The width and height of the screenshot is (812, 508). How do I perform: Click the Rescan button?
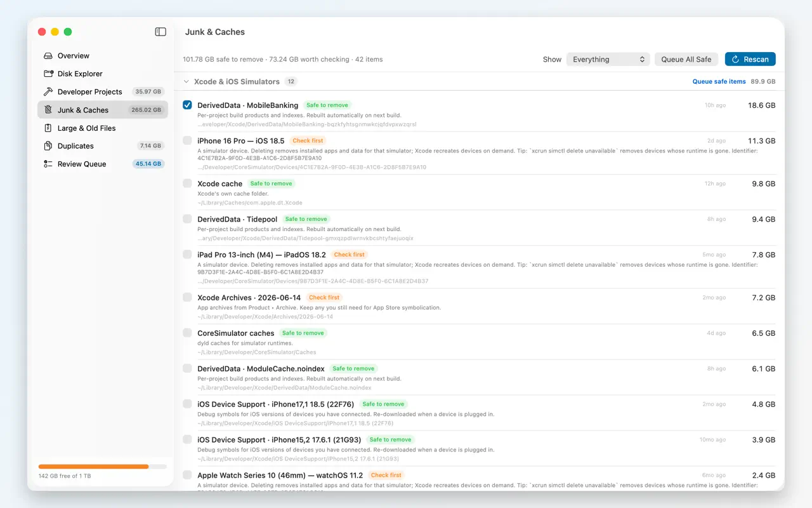(750, 59)
